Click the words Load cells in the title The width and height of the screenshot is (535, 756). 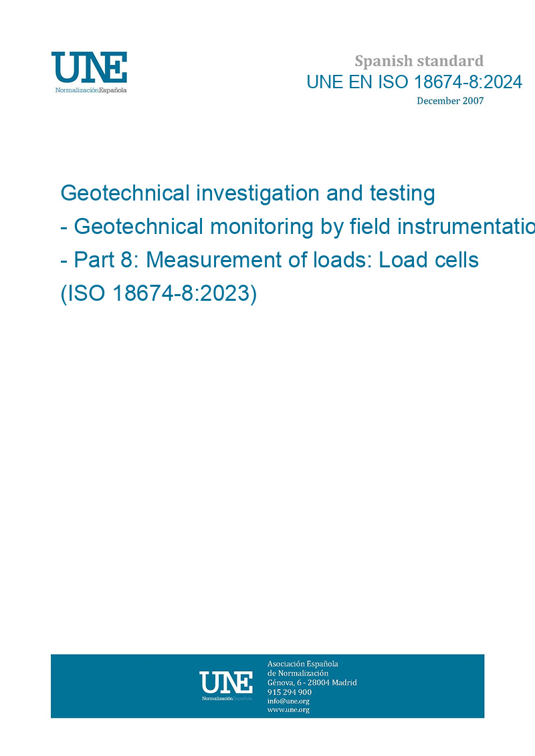429,260
